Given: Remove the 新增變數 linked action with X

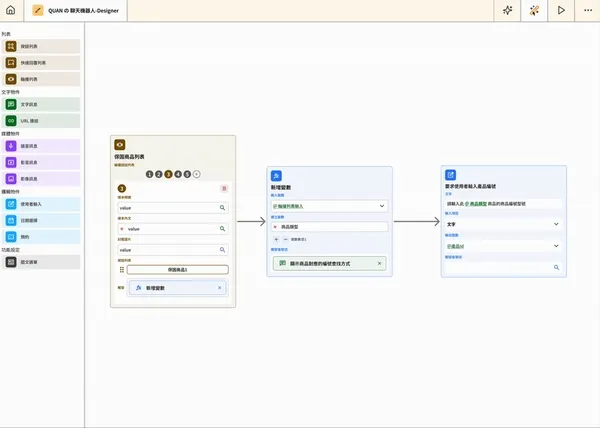Looking at the screenshot, I should [x=220, y=288].
